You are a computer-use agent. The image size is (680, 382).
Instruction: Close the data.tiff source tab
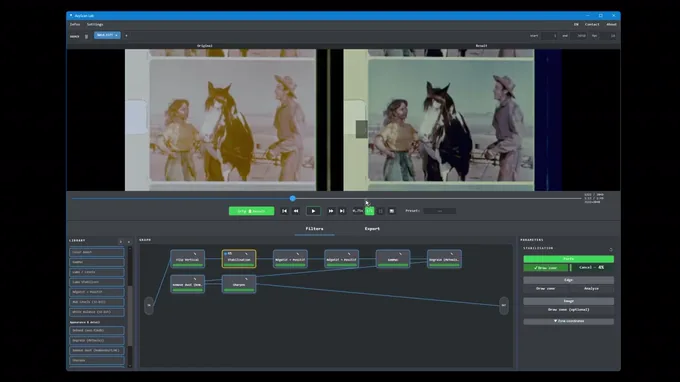click(x=117, y=35)
